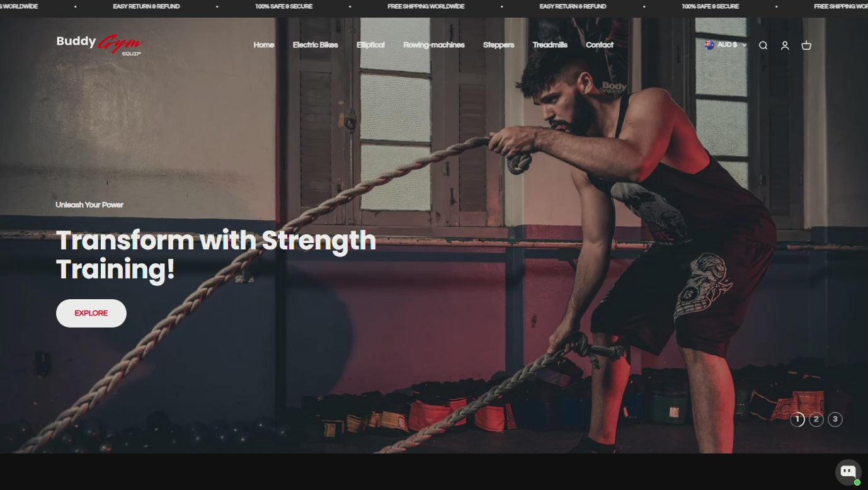Switch to slide 2 indicator
This screenshot has height=490, width=868.
(816, 419)
